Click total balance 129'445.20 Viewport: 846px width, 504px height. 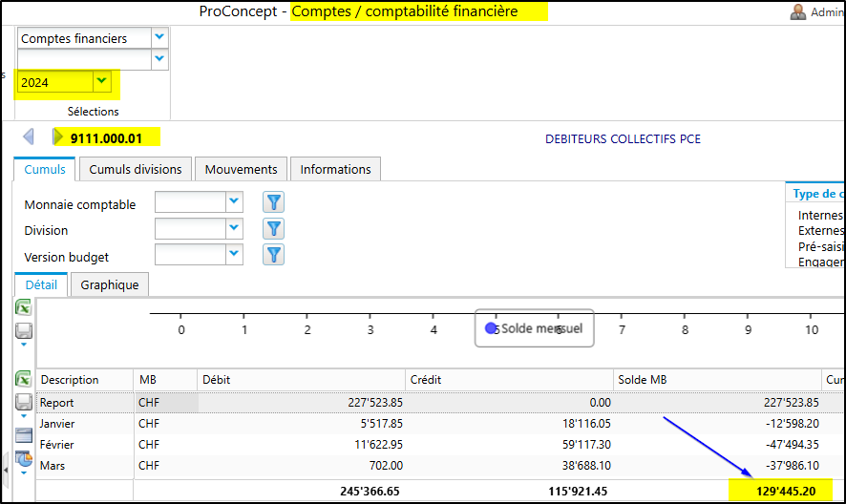click(786, 492)
